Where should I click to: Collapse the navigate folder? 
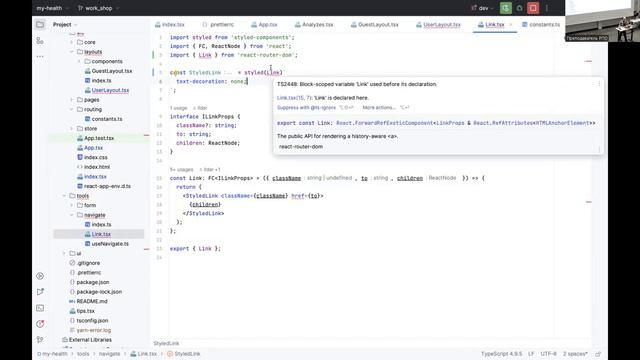(x=72, y=215)
